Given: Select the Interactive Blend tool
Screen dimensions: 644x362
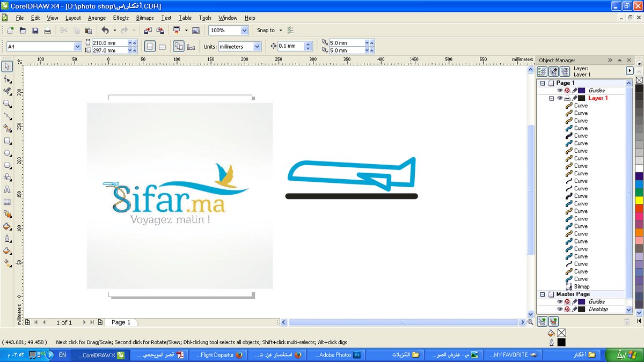Looking at the screenshot, I should 8,215.
